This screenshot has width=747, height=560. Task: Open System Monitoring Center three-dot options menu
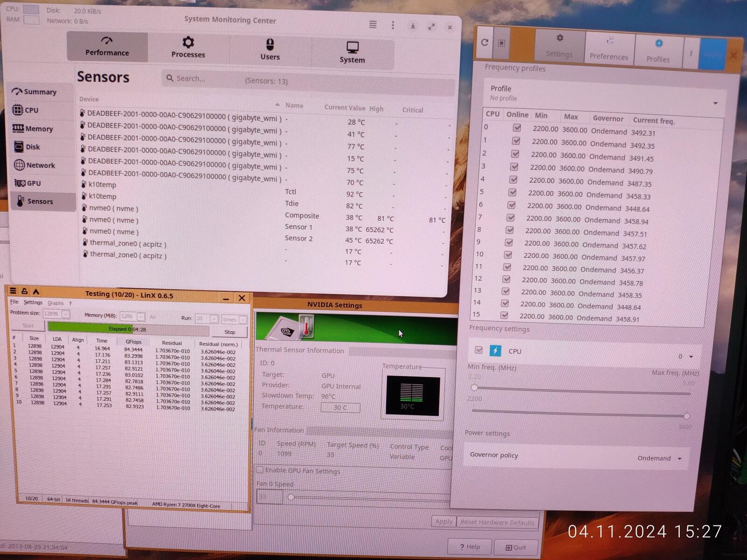[393, 25]
